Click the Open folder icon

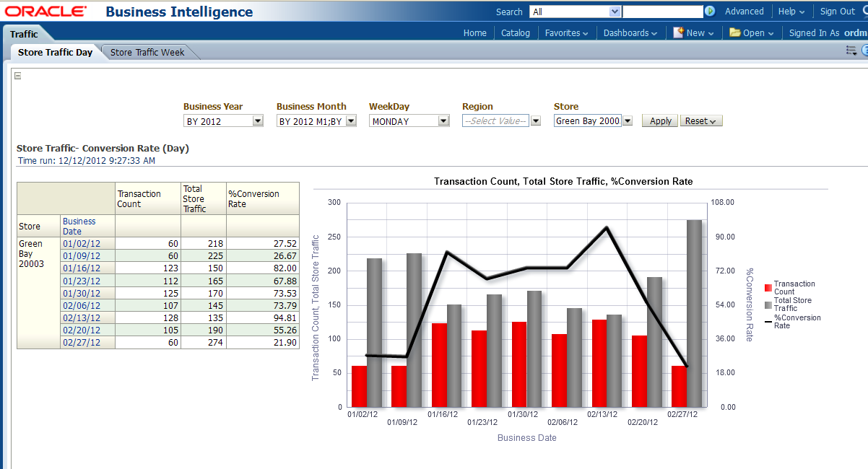point(734,32)
